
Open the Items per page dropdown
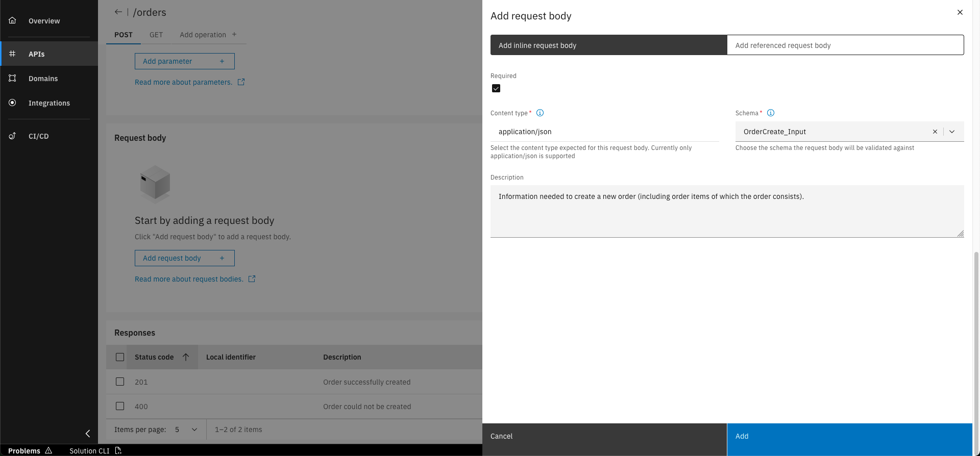[185, 429]
